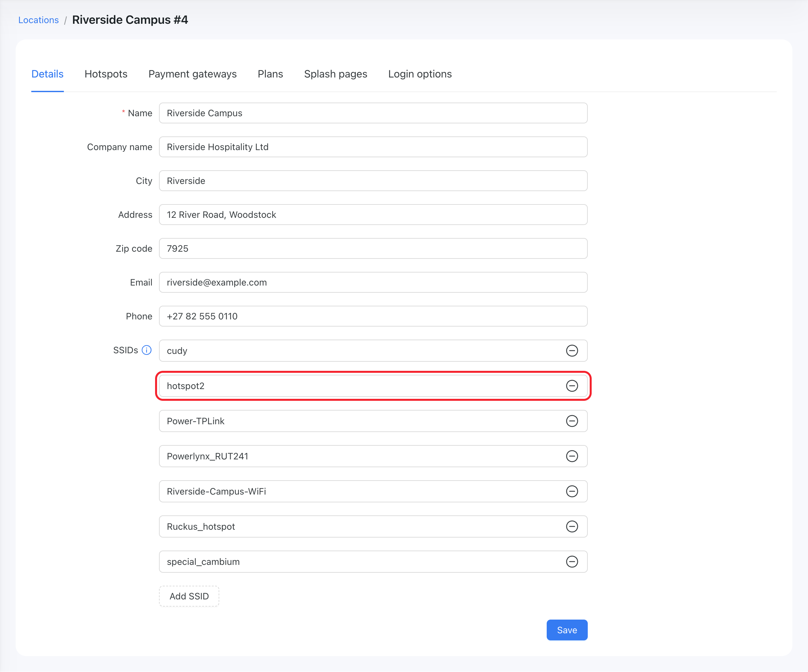Go back to Locations breadcrumb link
Viewport: 808px width, 672px height.
[38, 20]
